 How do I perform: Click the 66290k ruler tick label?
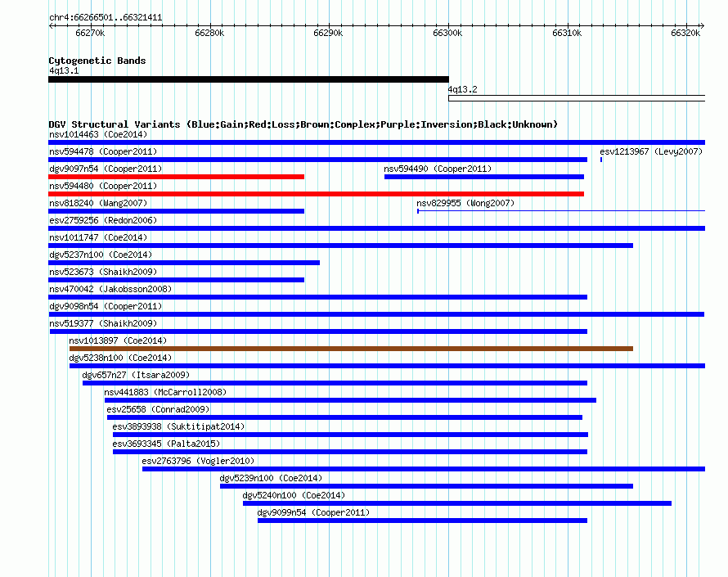(x=328, y=33)
